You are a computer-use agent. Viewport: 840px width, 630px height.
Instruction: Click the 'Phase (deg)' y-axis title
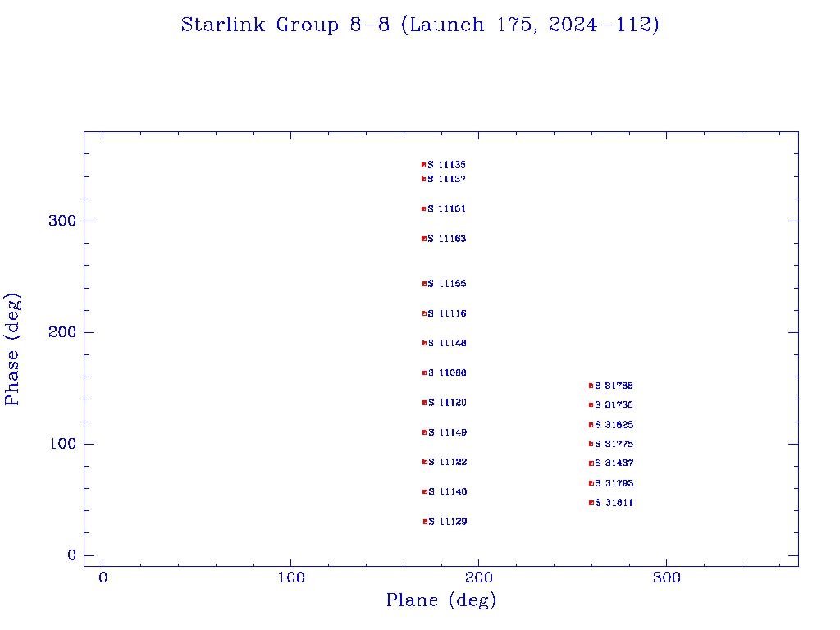click(x=12, y=349)
